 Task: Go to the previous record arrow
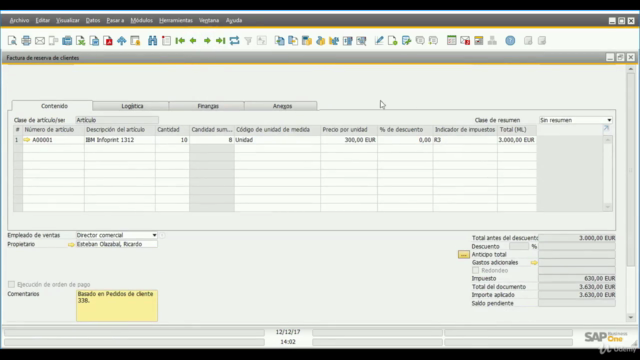click(x=193, y=40)
